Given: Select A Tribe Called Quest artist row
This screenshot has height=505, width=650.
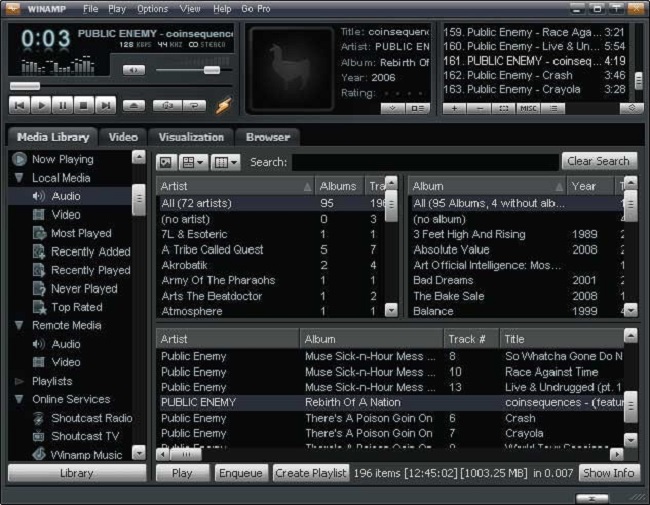Looking at the screenshot, I should click(x=271, y=250).
